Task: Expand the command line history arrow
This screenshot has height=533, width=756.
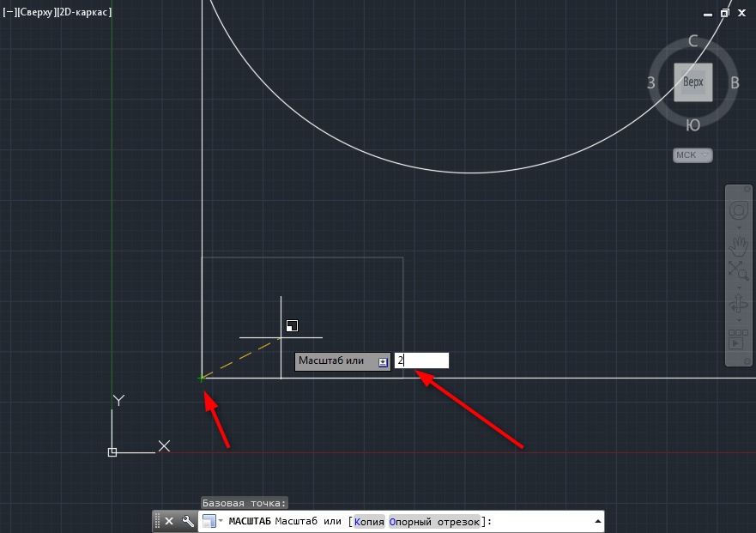Action: 596,521
